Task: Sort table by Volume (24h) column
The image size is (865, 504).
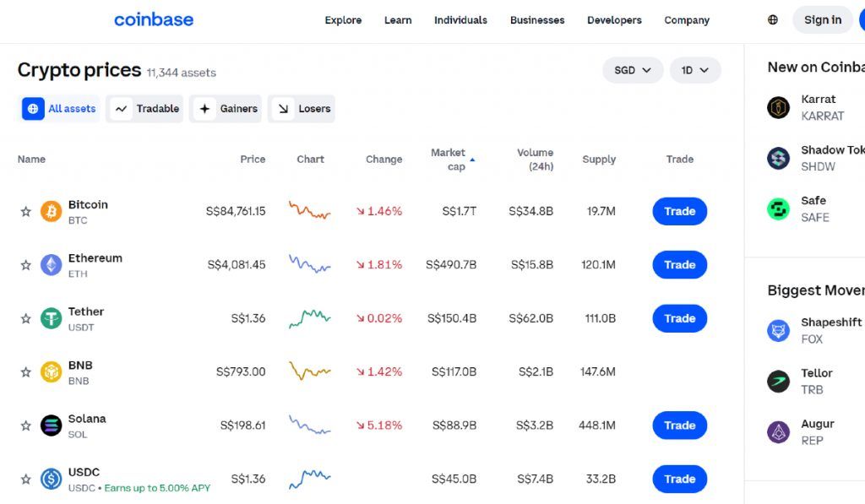Action: click(x=535, y=160)
